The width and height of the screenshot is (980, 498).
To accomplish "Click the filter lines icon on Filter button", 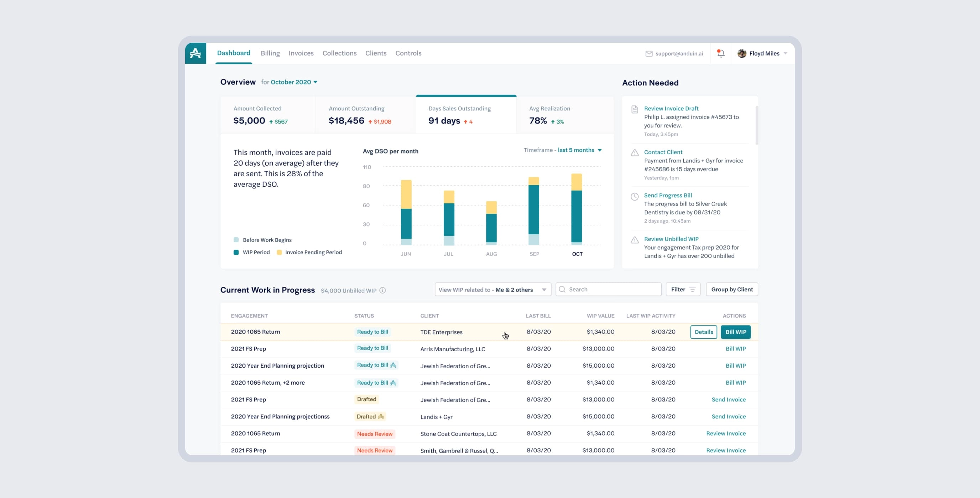I will click(692, 289).
